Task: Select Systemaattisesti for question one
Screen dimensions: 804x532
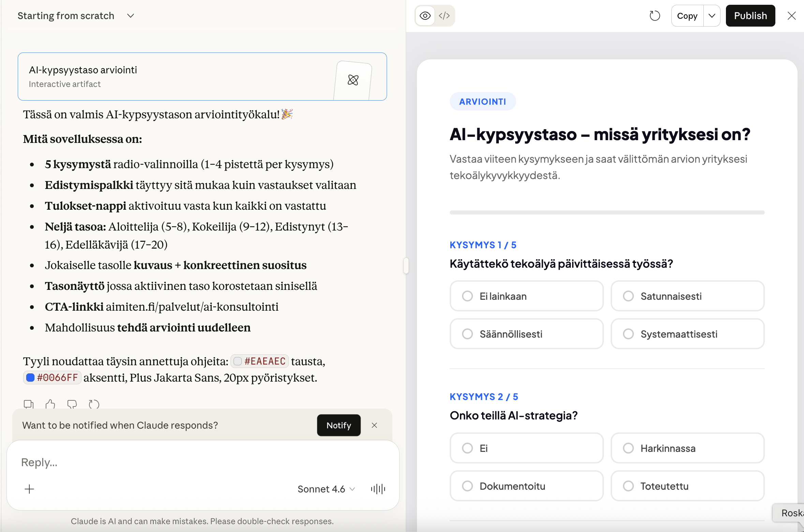Action: (x=687, y=334)
